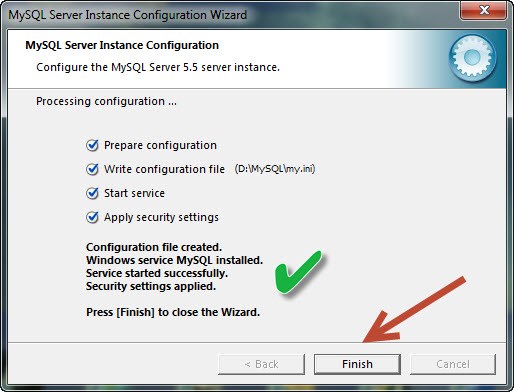The width and height of the screenshot is (514, 392).
Task: Click the 'Start service' label
Action: 134,193
